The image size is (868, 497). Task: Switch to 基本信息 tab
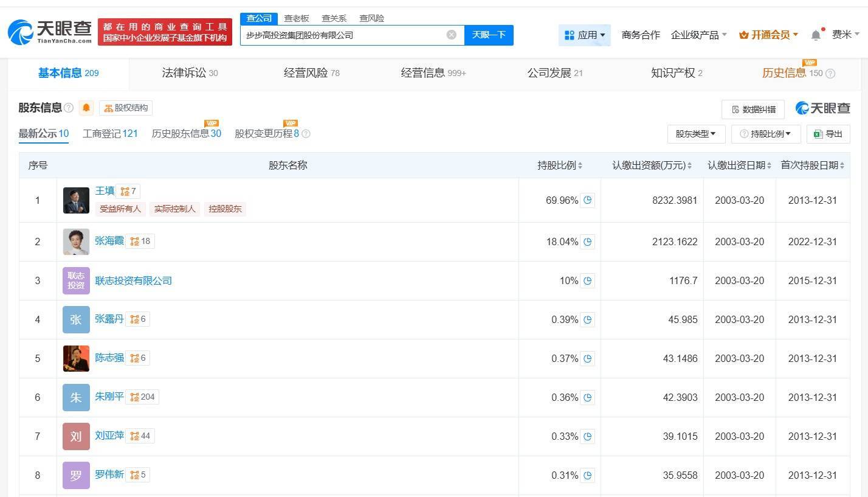(68, 73)
